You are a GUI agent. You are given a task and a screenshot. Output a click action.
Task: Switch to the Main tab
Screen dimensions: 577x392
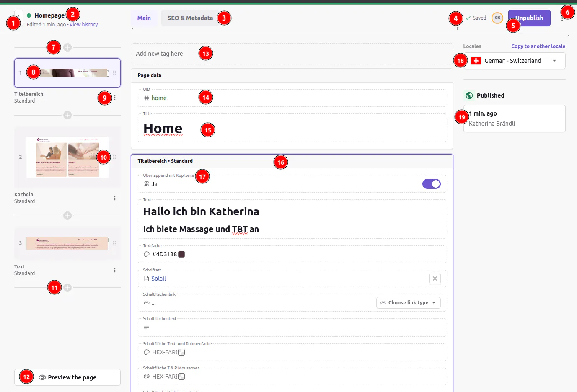tap(144, 18)
